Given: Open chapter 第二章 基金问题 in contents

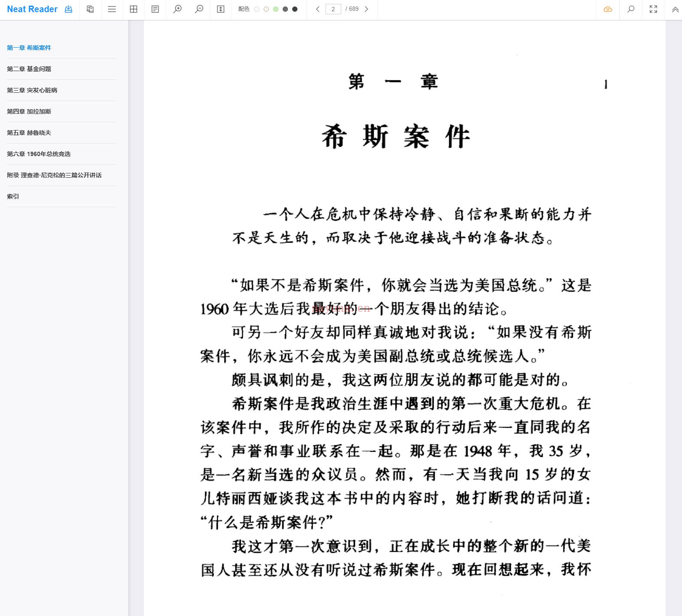Looking at the screenshot, I should tap(29, 69).
